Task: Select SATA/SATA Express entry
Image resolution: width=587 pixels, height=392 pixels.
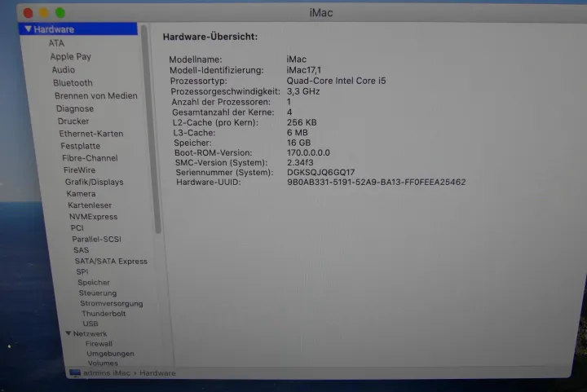Action: (111, 261)
